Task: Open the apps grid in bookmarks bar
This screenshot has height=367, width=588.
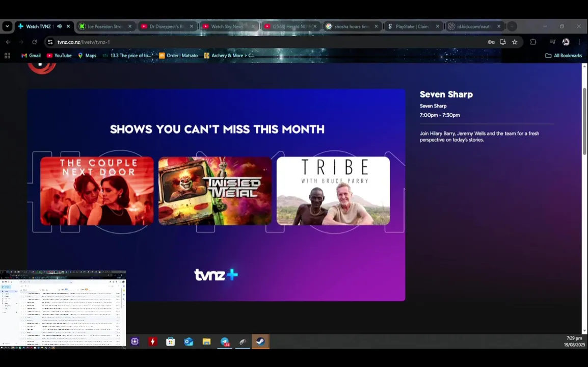Action: [x=7, y=56]
